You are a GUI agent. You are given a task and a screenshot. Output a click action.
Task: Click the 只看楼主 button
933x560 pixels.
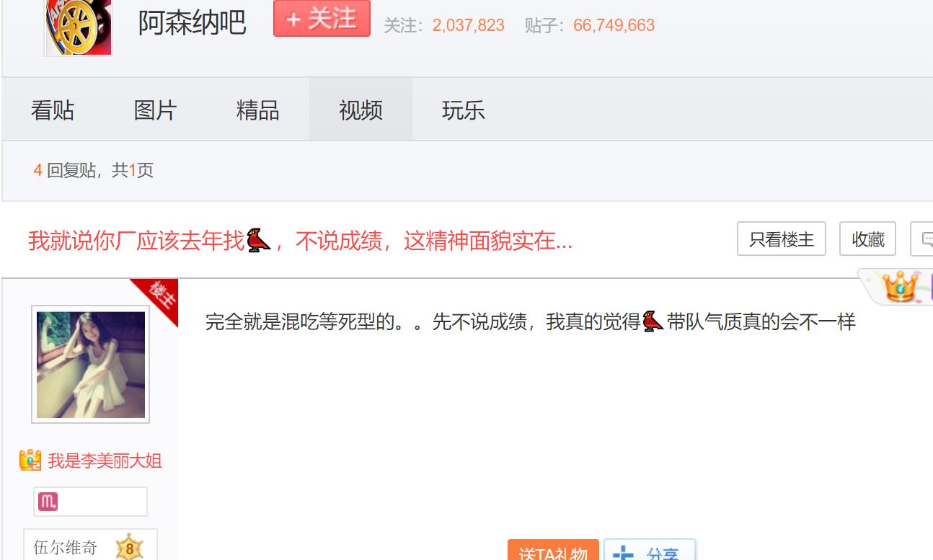click(x=782, y=239)
